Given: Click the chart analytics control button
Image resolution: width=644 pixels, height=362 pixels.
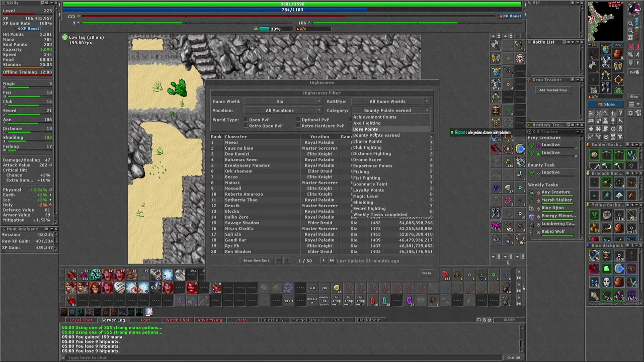Looking at the screenshot, I should click(x=591, y=137).
